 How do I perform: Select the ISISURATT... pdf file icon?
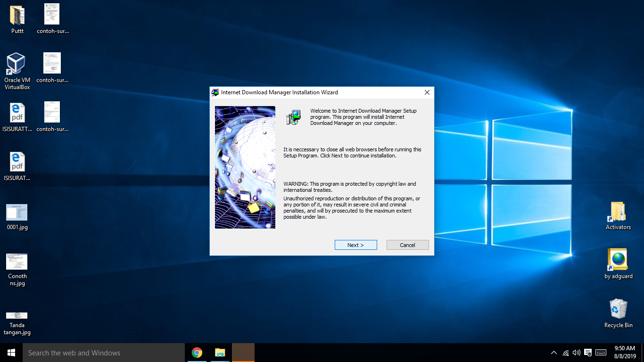[x=17, y=117]
